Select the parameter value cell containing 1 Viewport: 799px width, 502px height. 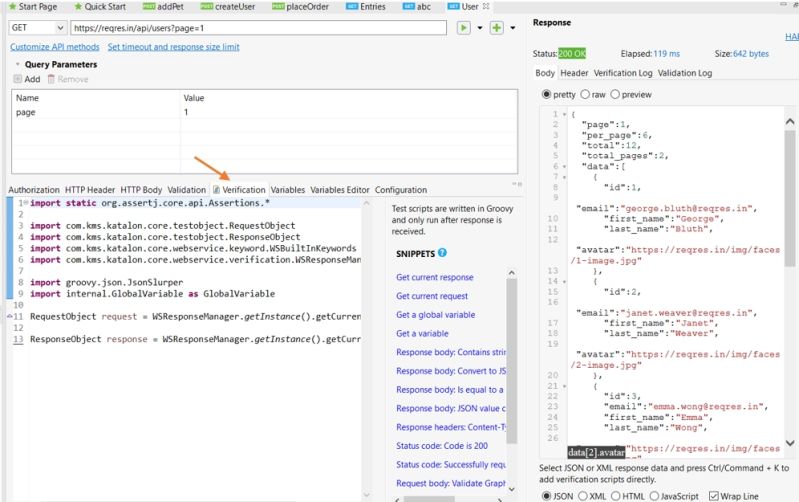(349, 112)
